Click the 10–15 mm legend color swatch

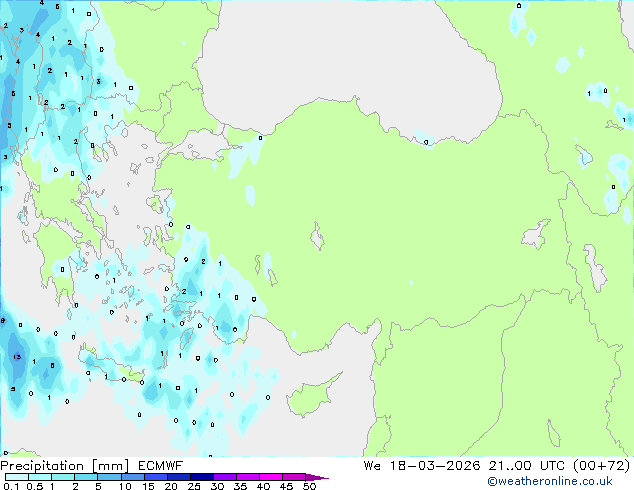pos(132,477)
